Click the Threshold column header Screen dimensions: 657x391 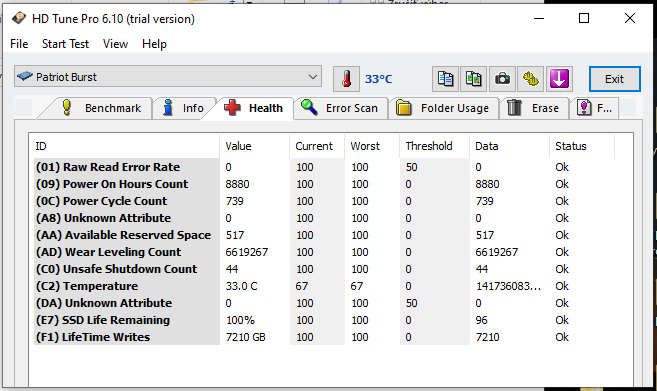435,146
